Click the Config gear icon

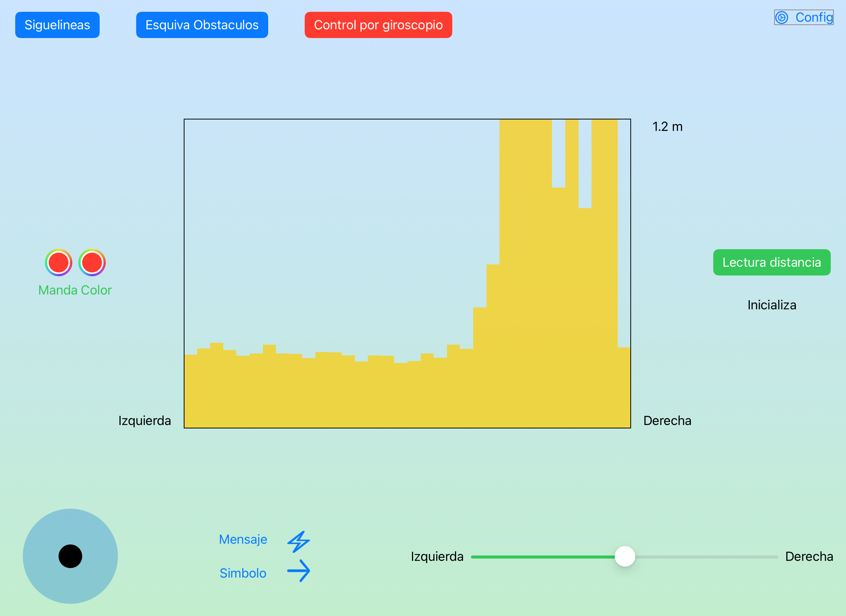coord(782,18)
